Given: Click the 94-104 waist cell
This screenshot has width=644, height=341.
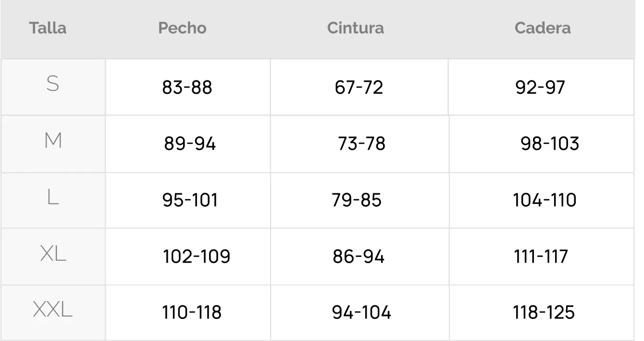Looking at the screenshot, I should 361,313.
